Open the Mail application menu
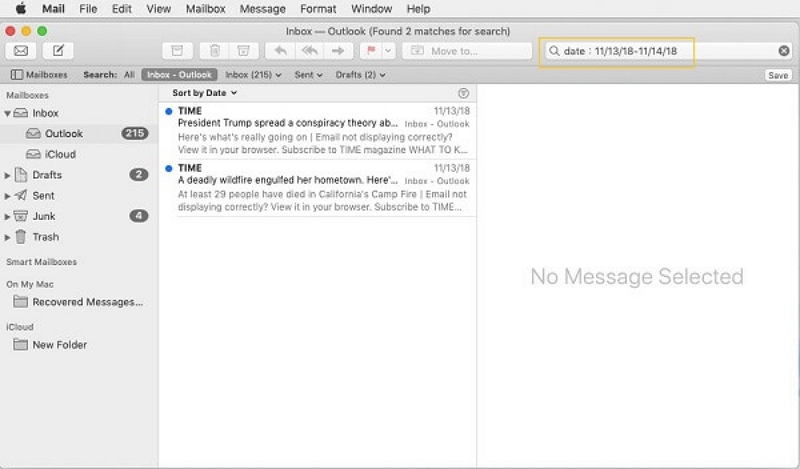Screen dimensions: 800x469 coord(53,9)
